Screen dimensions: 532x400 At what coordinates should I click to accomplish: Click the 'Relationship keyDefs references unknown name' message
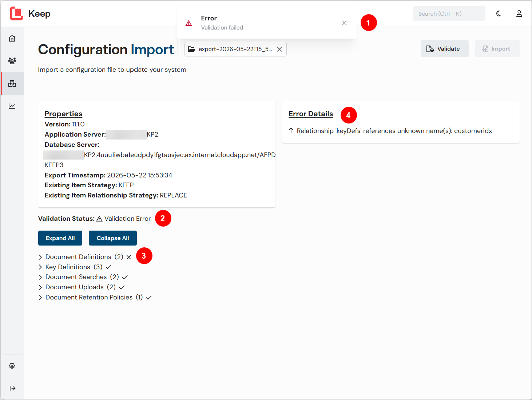point(394,131)
